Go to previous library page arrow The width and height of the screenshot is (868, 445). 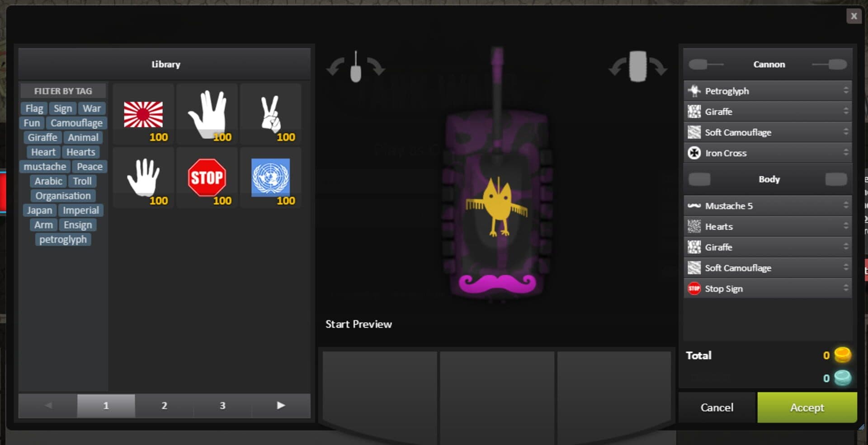pyautogui.click(x=48, y=405)
